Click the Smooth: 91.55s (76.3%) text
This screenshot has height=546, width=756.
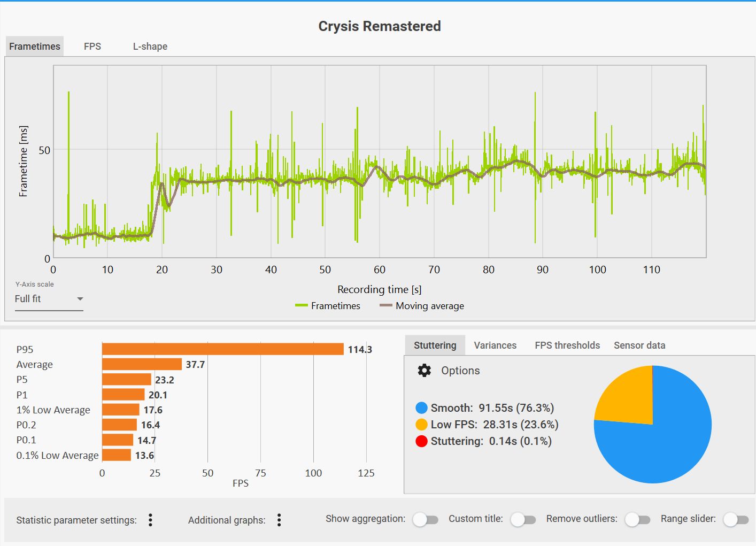pyautogui.click(x=492, y=408)
